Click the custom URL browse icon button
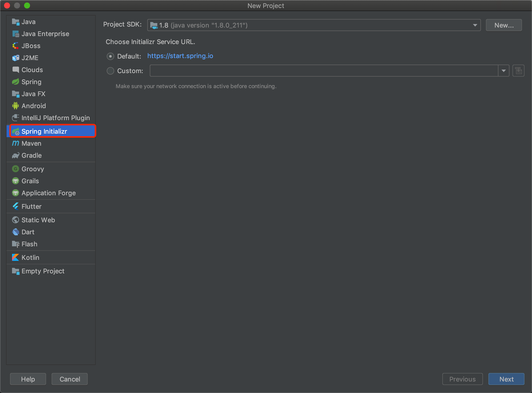The width and height of the screenshot is (532, 393). click(518, 71)
